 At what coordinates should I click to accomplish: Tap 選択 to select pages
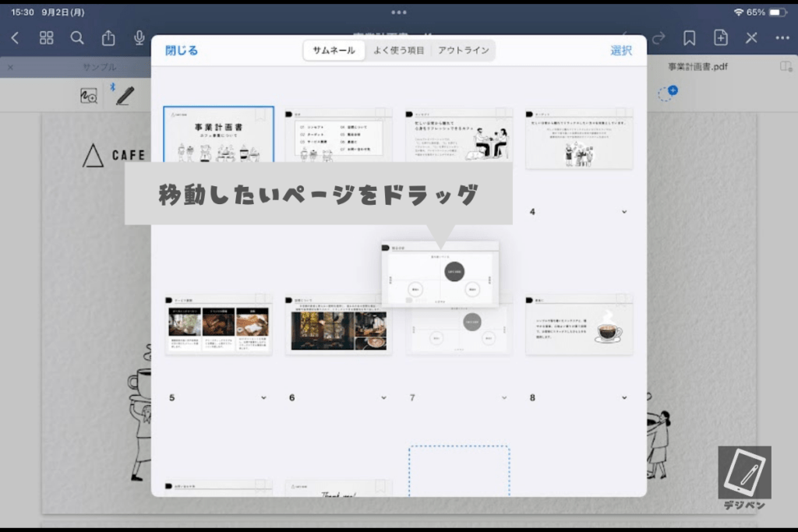621,51
